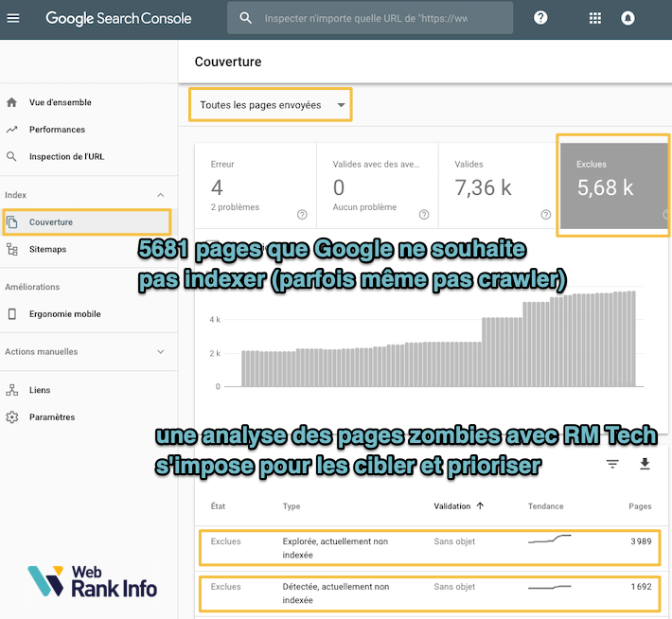Click the Liens network icon
The image size is (672, 619).
(12, 390)
